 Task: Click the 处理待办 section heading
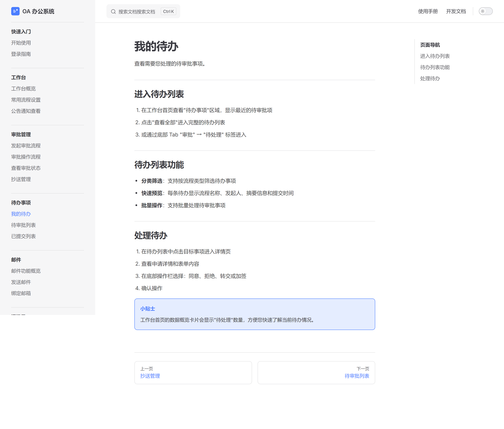coord(151,235)
